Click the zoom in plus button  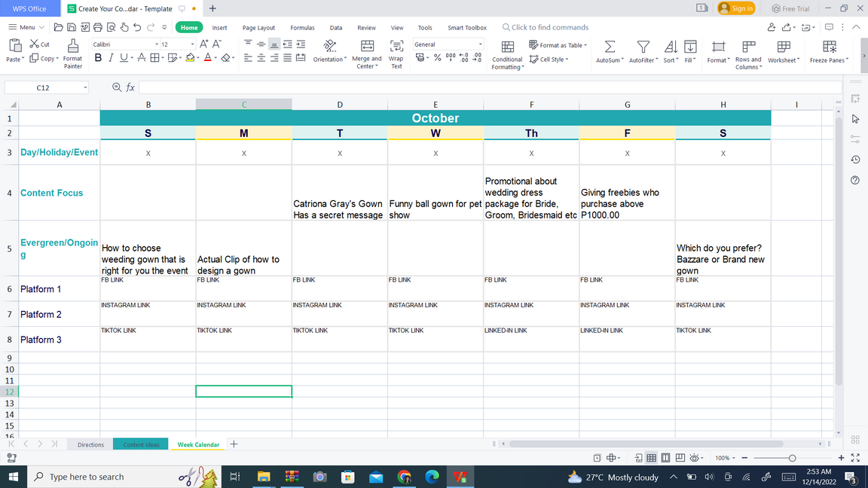click(841, 458)
